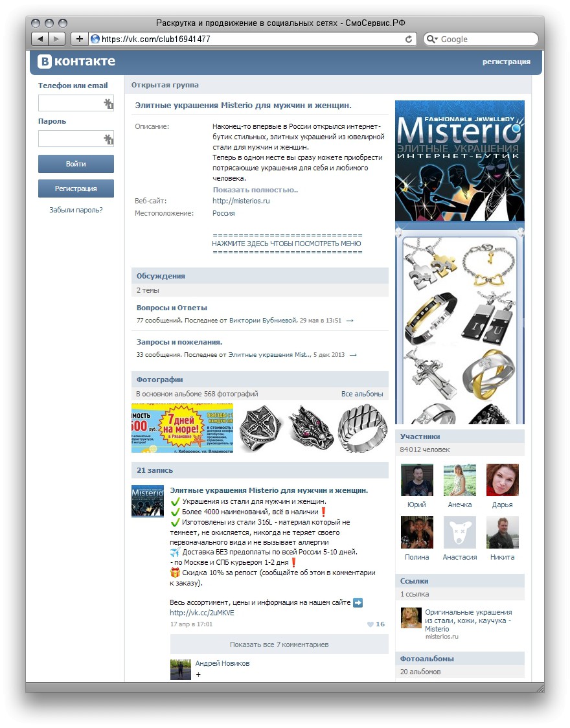570x728 pixels.
Task: Click the Google search field
Action: click(481, 39)
